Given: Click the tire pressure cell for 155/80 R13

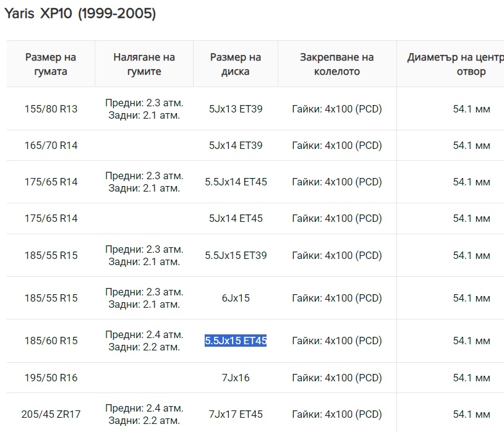Looking at the screenshot, I should 144,109.
